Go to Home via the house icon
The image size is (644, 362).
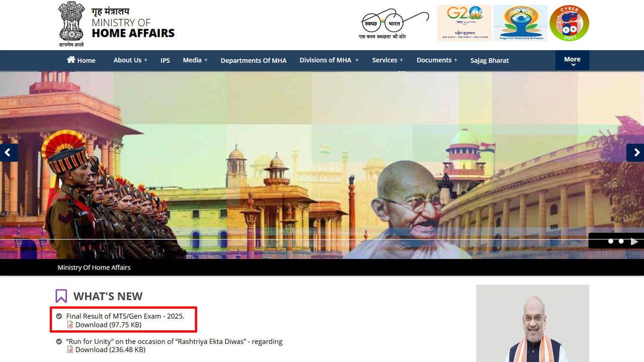pyautogui.click(x=71, y=60)
